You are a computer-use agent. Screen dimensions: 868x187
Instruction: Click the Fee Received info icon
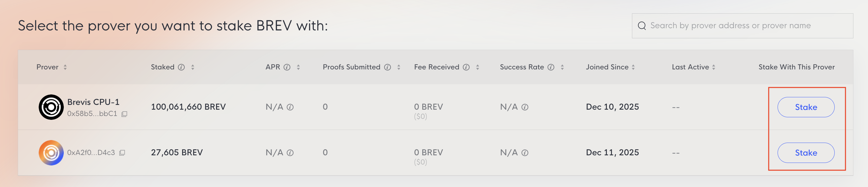tap(466, 67)
